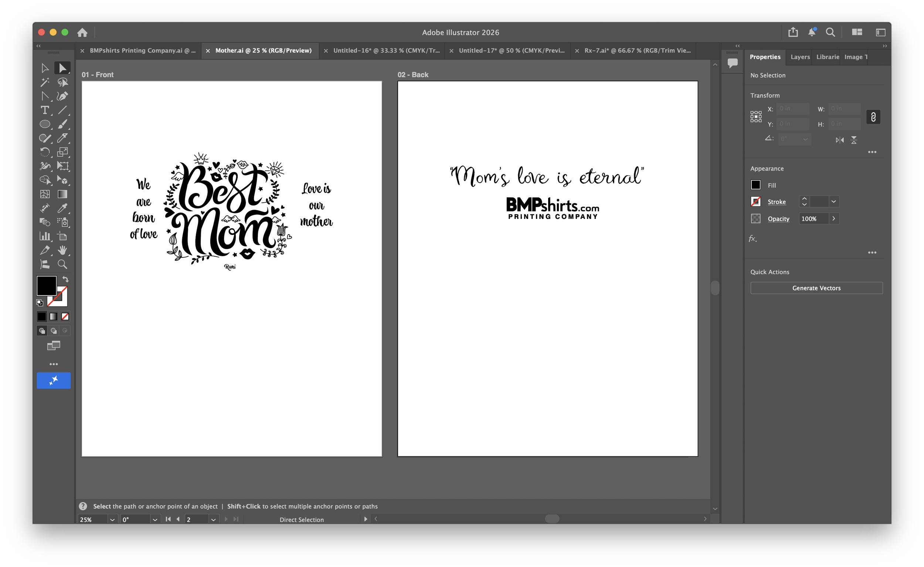This screenshot has height=567, width=924.
Task: Select the Artboard tool
Action: [x=62, y=236]
